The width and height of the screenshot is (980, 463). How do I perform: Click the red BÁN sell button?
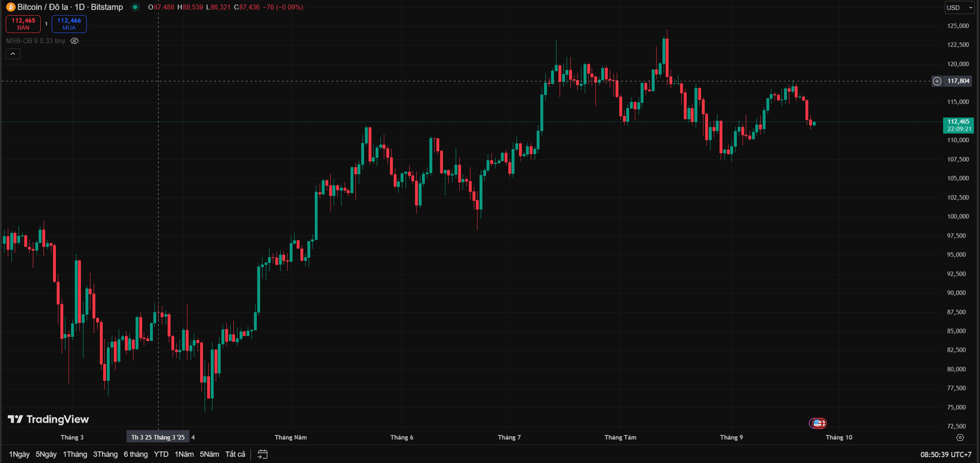[23, 24]
